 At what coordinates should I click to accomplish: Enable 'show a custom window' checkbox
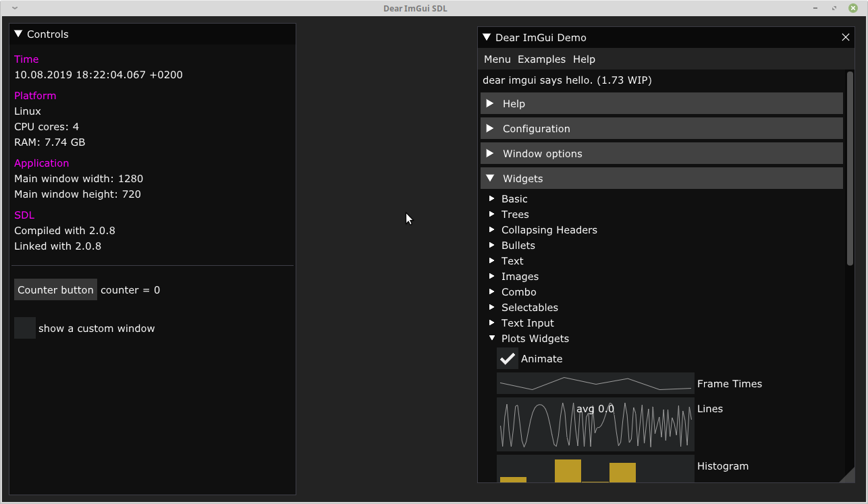pyautogui.click(x=25, y=328)
